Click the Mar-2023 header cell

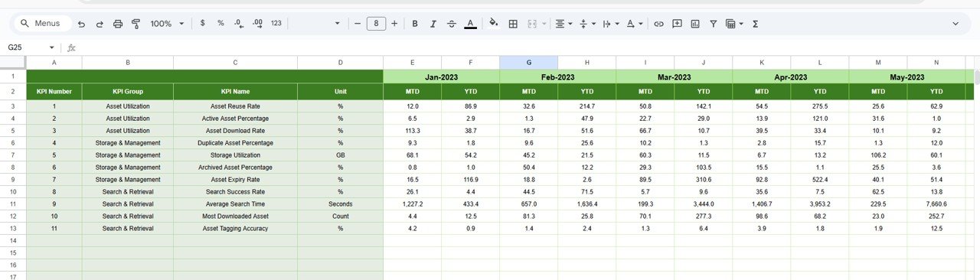tap(674, 77)
